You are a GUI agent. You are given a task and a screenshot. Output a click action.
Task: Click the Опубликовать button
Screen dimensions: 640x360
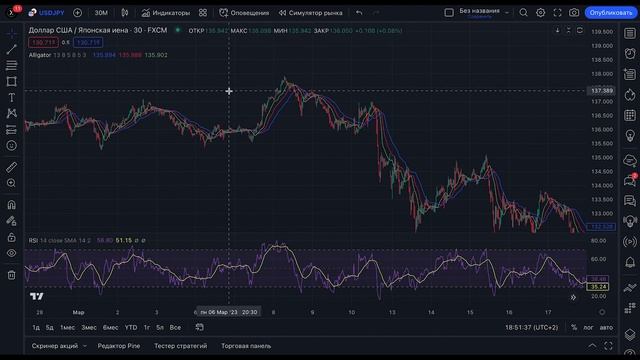[611, 13]
